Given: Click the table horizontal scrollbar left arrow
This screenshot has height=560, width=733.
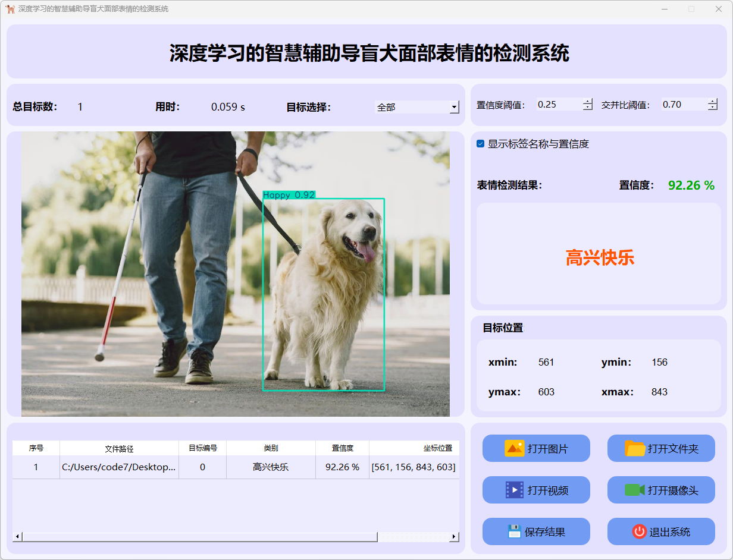Looking at the screenshot, I should (x=17, y=537).
